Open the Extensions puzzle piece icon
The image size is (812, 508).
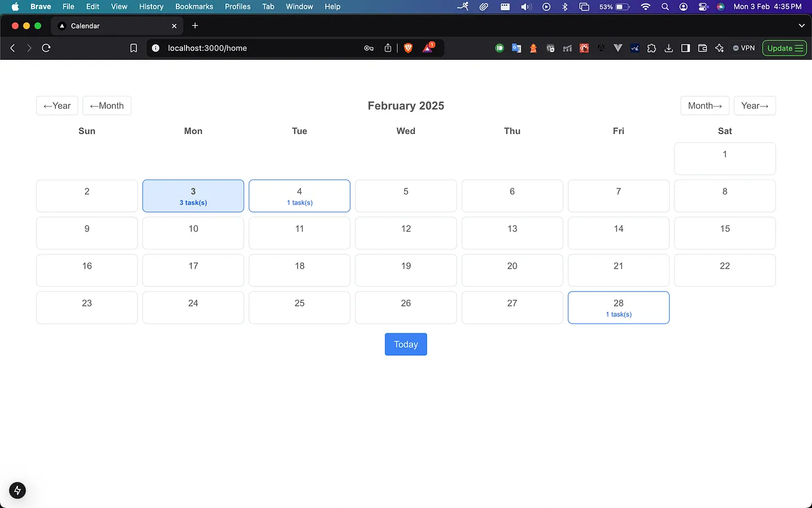[x=652, y=48]
